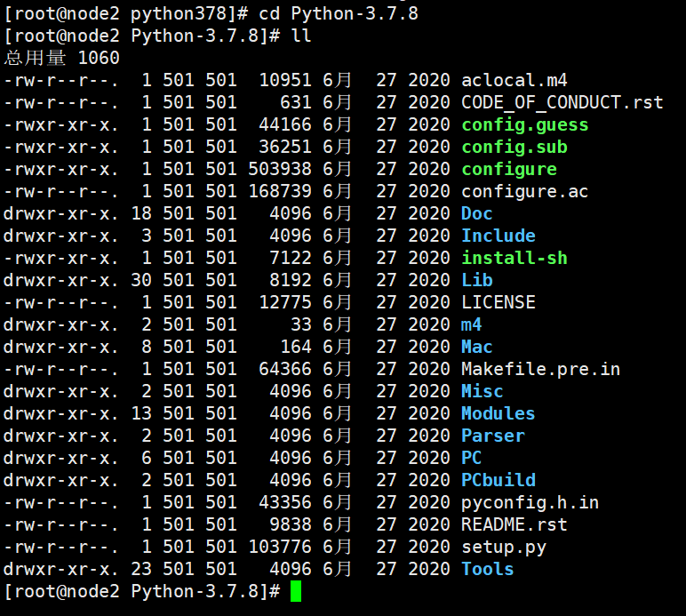Click the blue Doc directory name

477,213
